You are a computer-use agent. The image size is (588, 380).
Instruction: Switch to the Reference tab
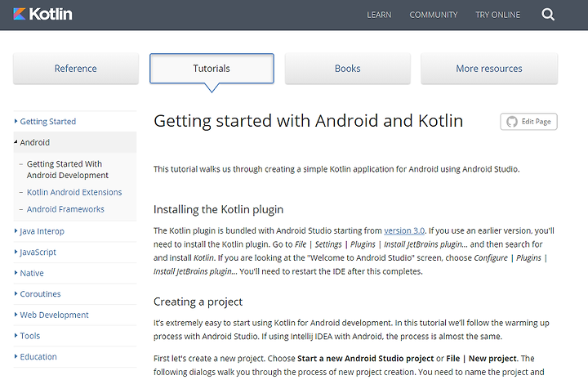click(76, 69)
